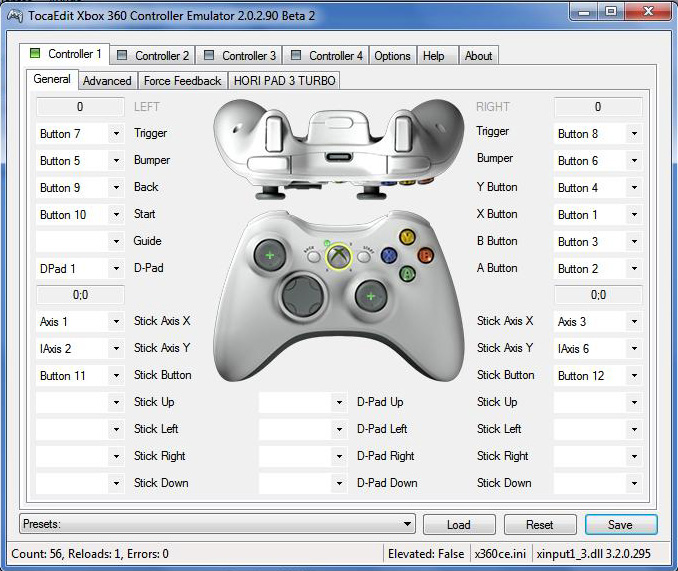Open the Options tab

pos(393,55)
